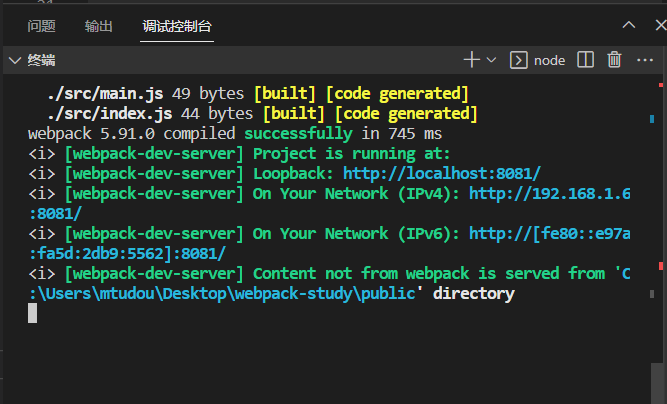Click the terminal cursor input block
667x404 pixels.
(x=33, y=313)
